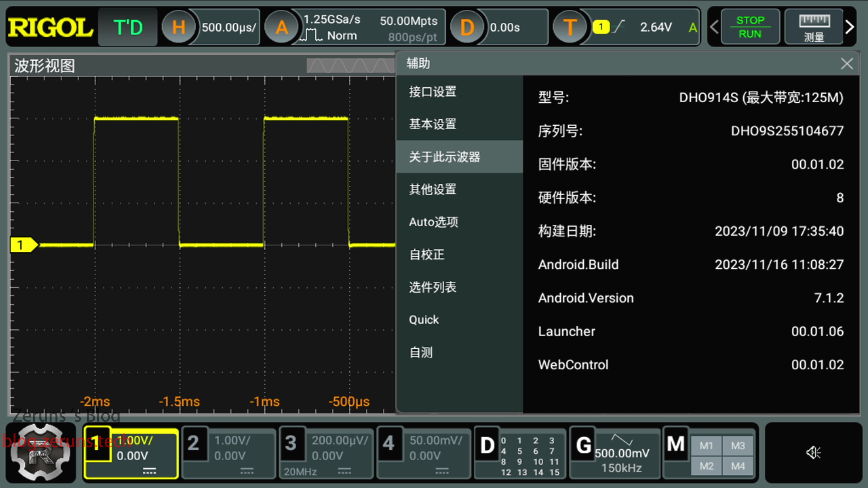
Task: Toggle the STOP RUN button
Action: coord(750,27)
